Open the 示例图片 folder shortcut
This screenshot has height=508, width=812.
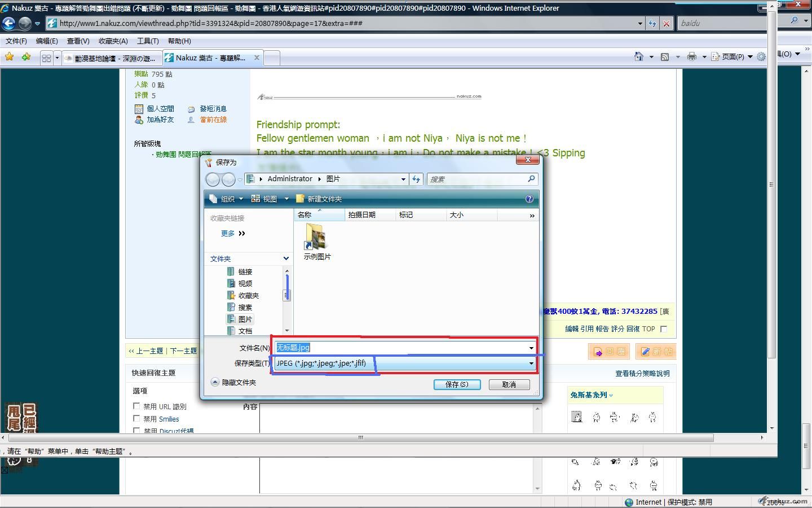click(x=317, y=241)
